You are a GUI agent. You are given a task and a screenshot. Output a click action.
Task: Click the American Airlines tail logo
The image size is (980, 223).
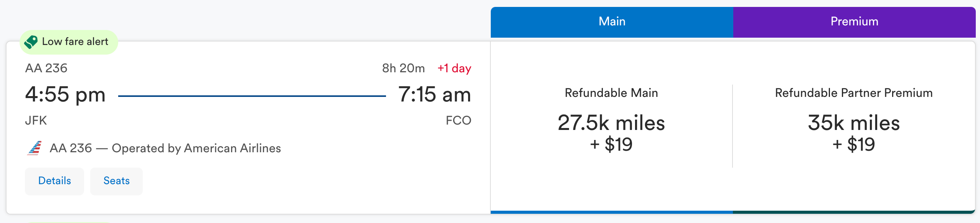click(35, 148)
